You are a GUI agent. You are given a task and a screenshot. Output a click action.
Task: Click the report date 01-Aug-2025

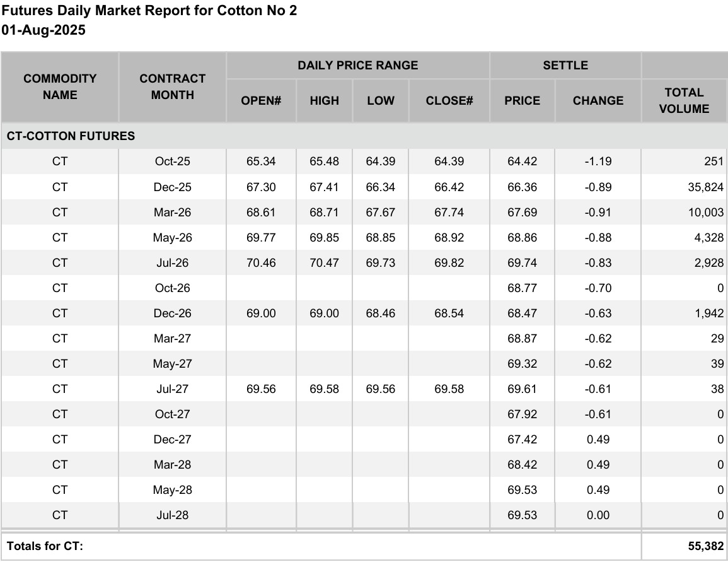coord(43,30)
